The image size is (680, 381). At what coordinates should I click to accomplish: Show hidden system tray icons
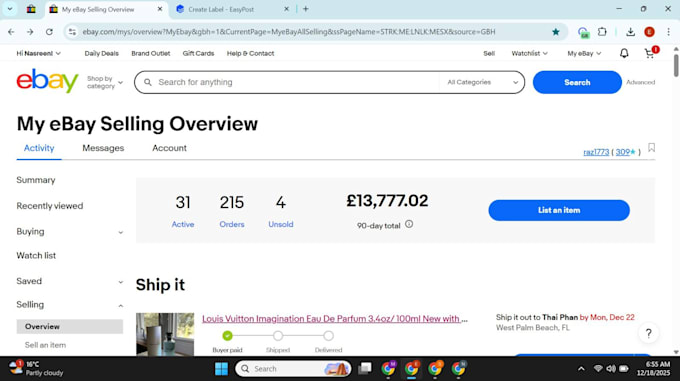[x=581, y=369]
